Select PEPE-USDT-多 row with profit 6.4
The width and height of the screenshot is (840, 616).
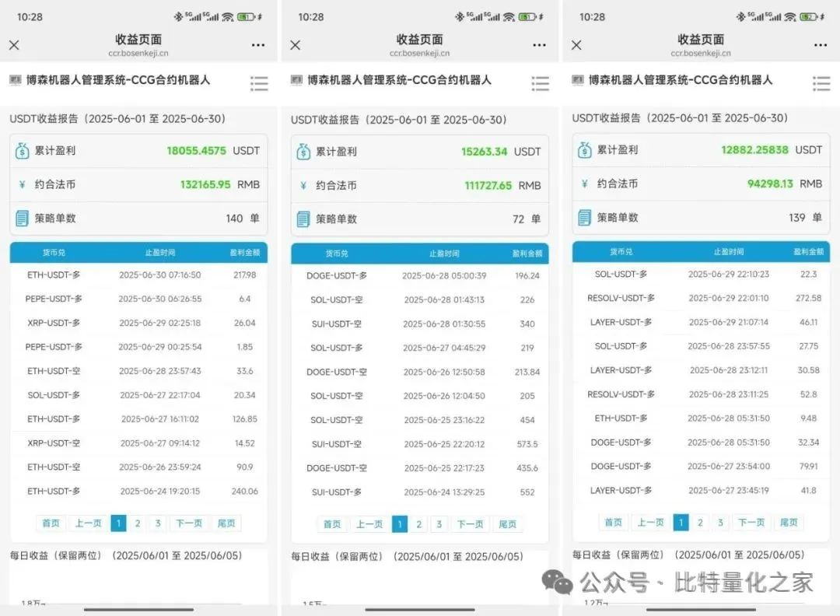pyautogui.click(x=138, y=299)
